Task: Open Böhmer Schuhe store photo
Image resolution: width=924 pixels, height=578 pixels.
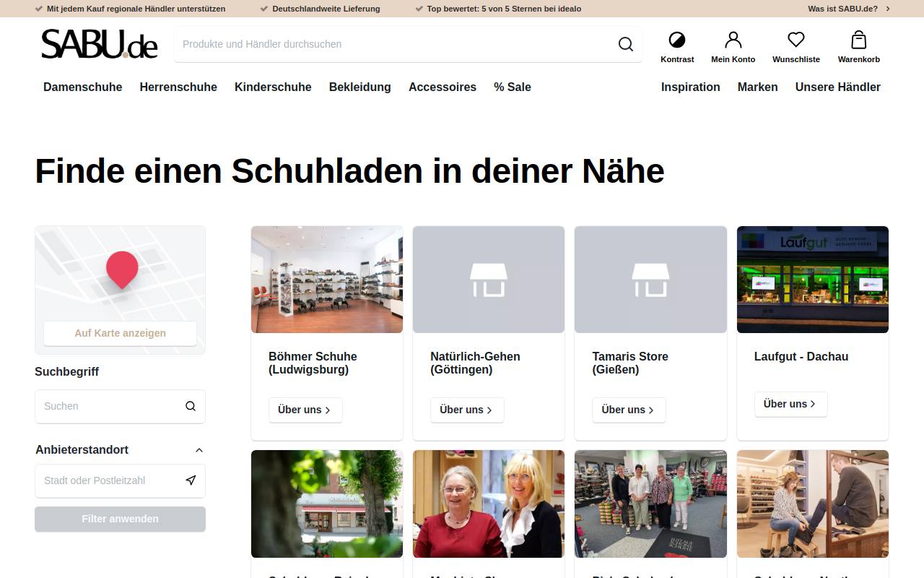Action: tap(327, 280)
